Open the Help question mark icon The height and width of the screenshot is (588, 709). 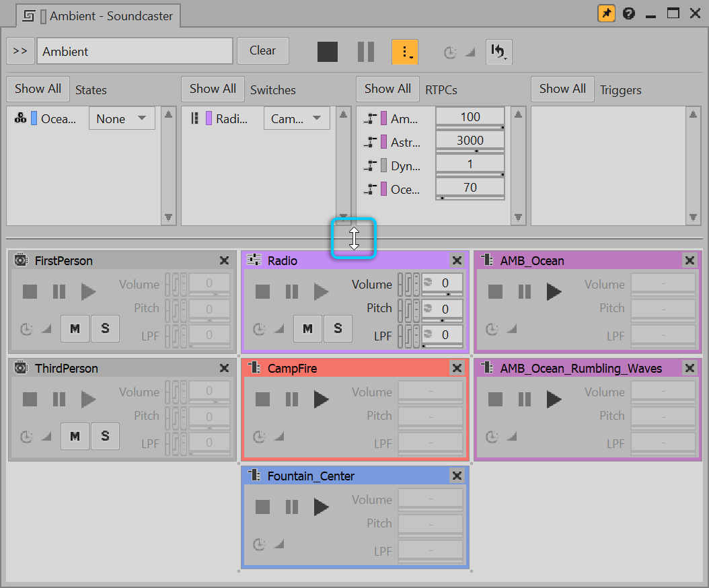629,13
